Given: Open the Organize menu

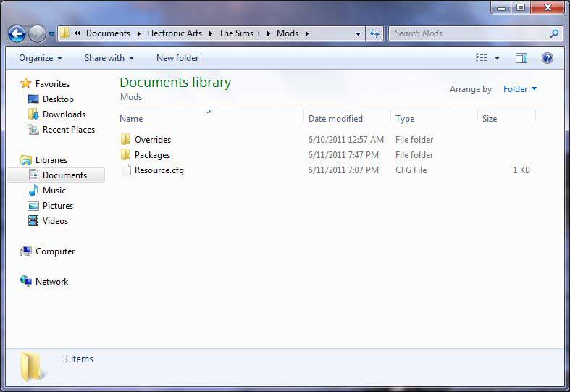Looking at the screenshot, I should (41, 58).
